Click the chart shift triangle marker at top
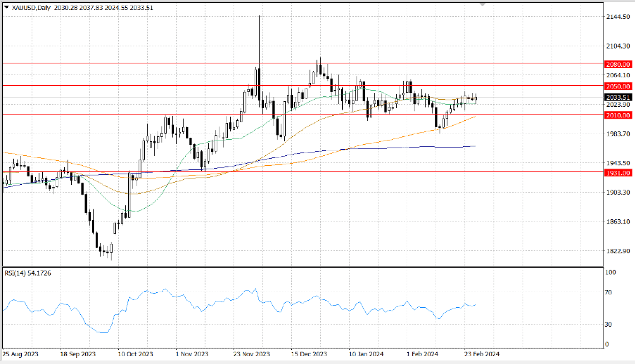636x364 pixels. [482, 4]
